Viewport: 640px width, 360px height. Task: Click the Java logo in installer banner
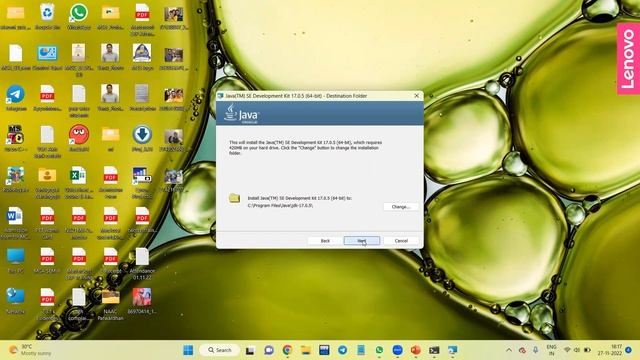[x=242, y=113]
